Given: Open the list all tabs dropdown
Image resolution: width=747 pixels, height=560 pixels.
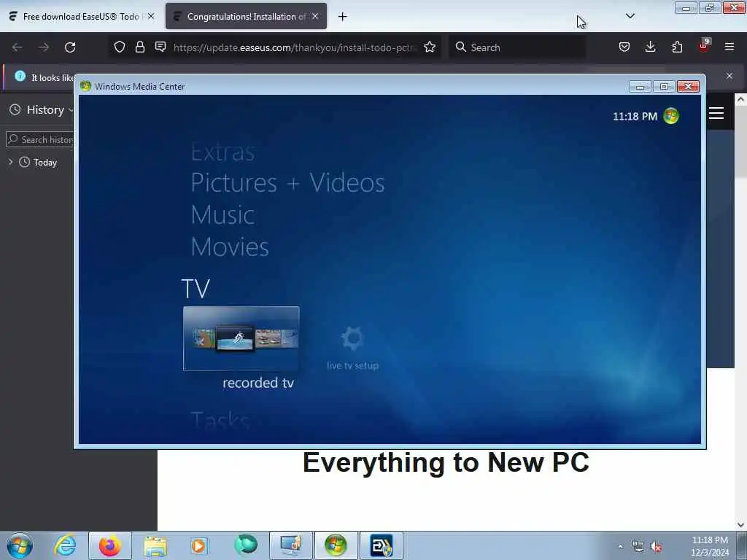Looking at the screenshot, I should tap(630, 16).
